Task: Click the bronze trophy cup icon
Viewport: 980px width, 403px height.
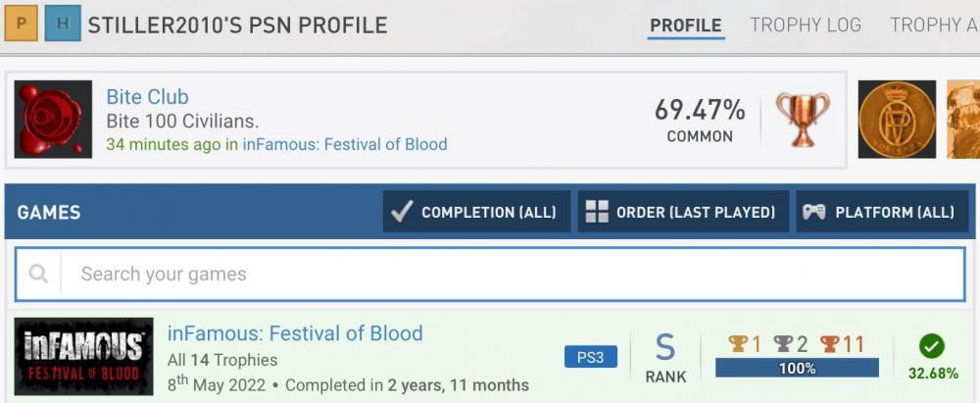Action: [x=803, y=120]
